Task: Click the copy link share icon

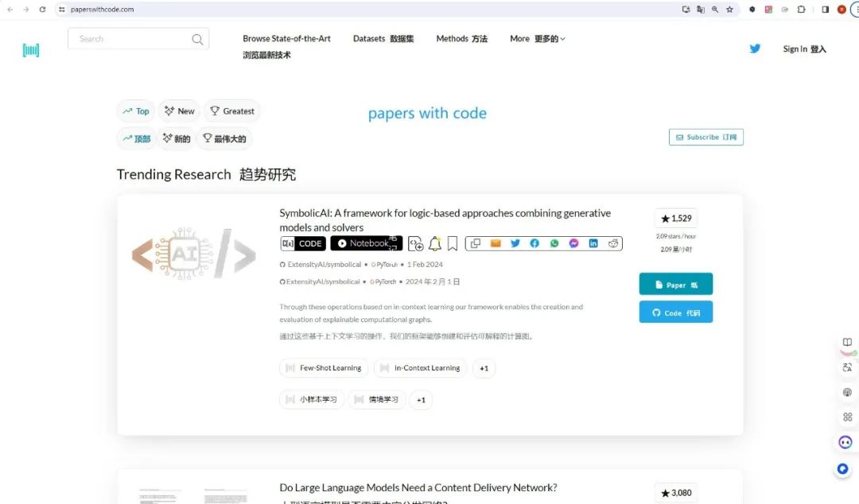Action: point(476,243)
